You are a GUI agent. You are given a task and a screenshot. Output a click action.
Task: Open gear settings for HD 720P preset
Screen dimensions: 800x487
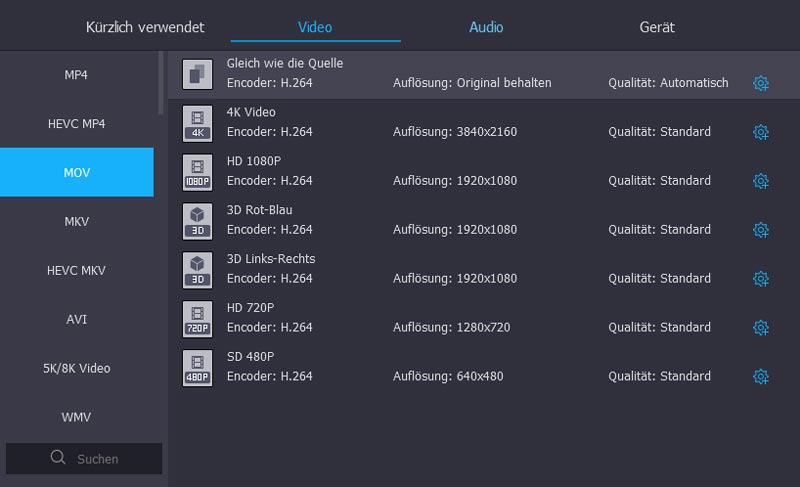pyautogui.click(x=760, y=328)
